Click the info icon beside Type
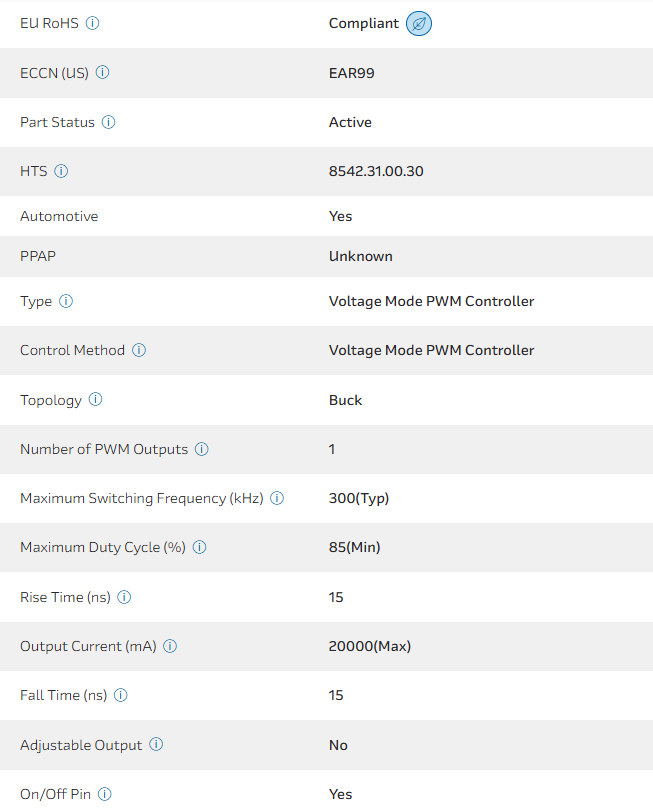653x811 pixels. [x=66, y=301]
